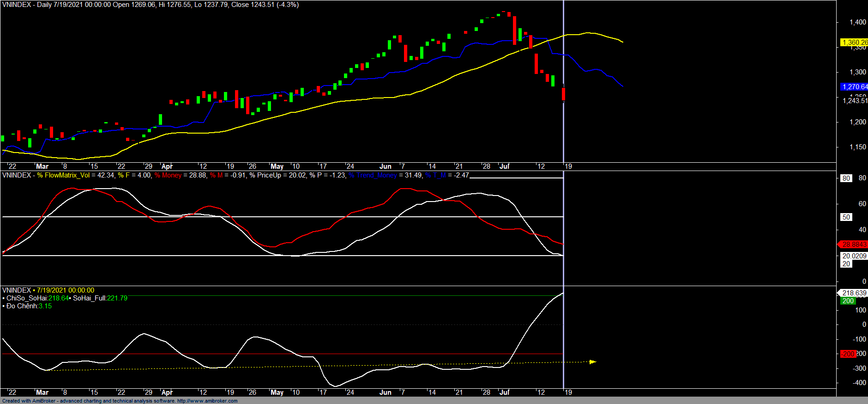Click the red 28.8843 value marker
This screenshot has width=868, height=404.
click(853, 245)
